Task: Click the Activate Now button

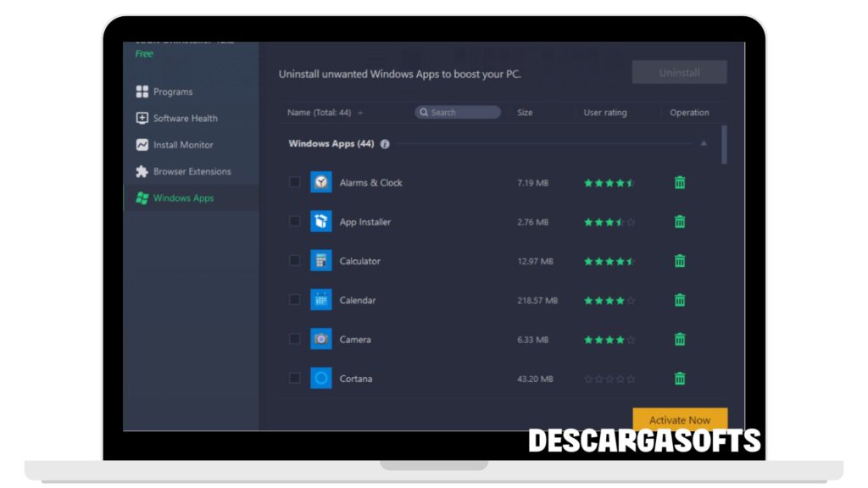Action: coord(680,420)
